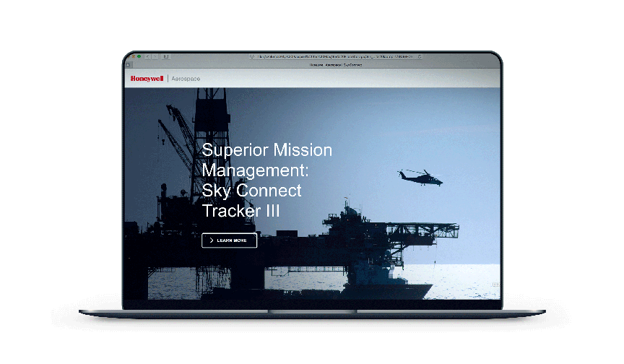The width and height of the screenshot is (624, 364).
Task: Select the Honeywell Aerospace SkyConnect tab title
Action: [336, 64]
